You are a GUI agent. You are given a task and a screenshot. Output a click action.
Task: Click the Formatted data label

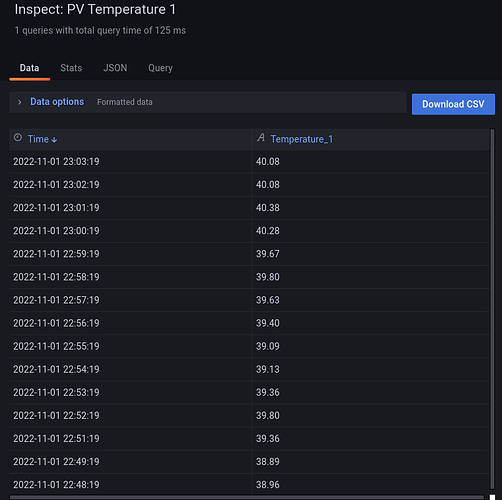click(x=125, y=102)
